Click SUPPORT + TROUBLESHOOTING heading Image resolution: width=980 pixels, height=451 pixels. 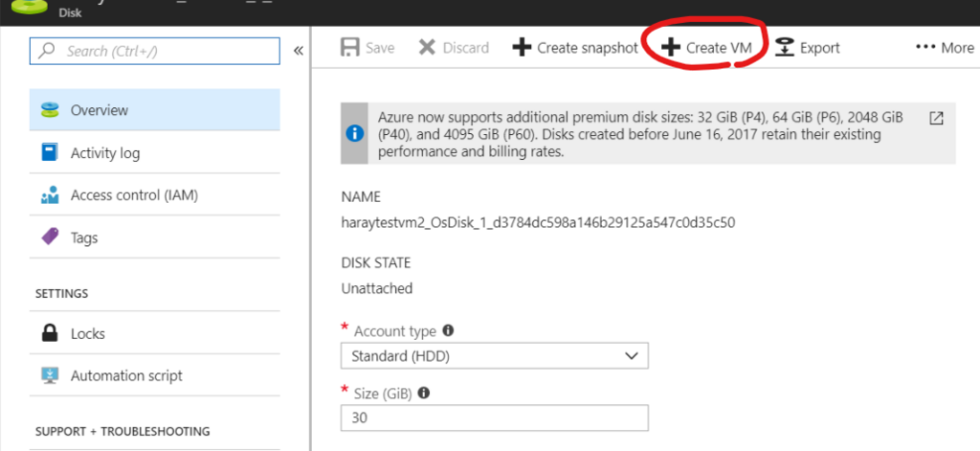pyautogui.click(x=122, y=432)
